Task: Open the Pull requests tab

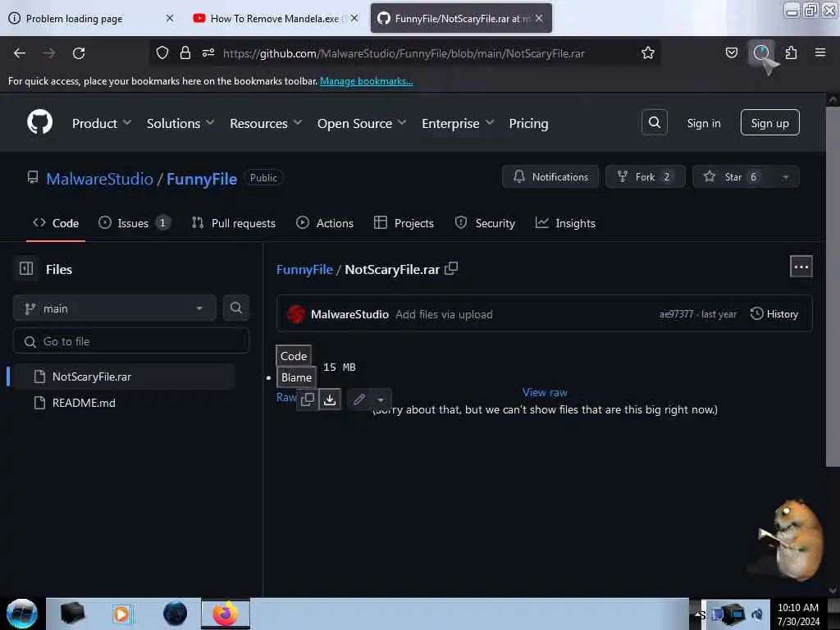Action: 234,223
